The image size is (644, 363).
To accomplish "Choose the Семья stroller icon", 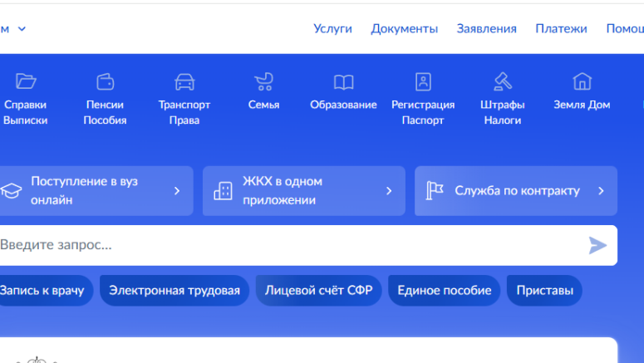I will [263, 81].
